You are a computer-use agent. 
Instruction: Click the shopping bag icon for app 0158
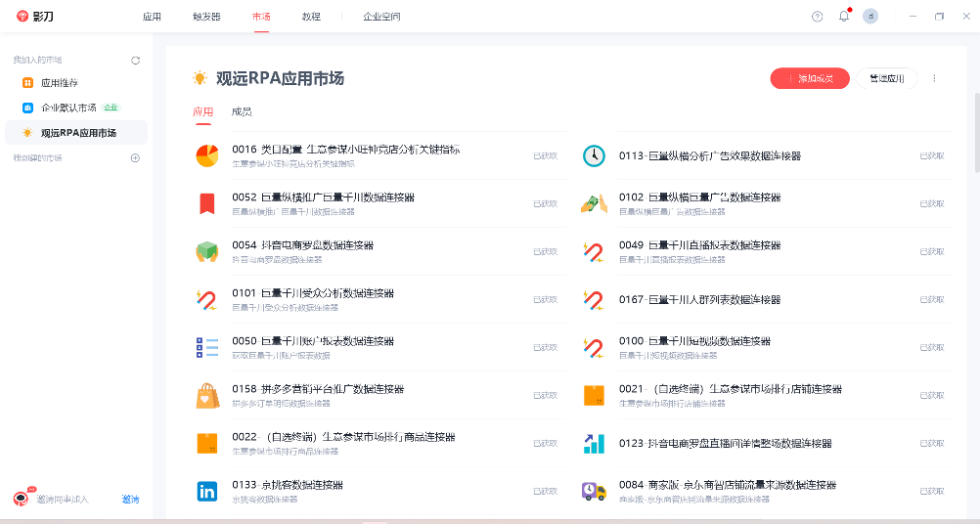[x=206, y=395]
